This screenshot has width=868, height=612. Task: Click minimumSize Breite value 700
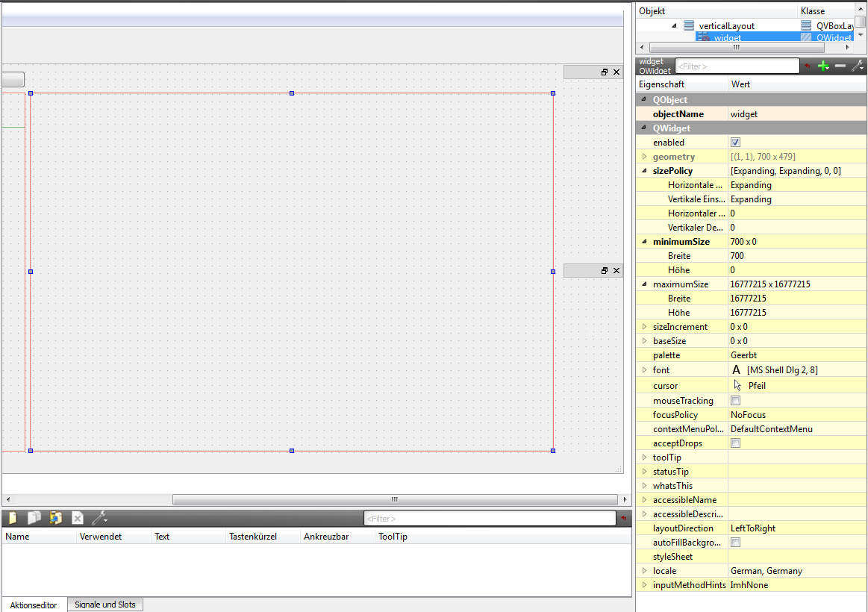pyautogui.click(x=796, y=256)
